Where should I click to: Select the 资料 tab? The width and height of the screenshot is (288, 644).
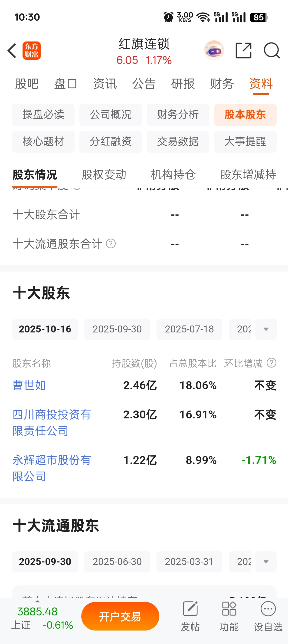[261, 83]
